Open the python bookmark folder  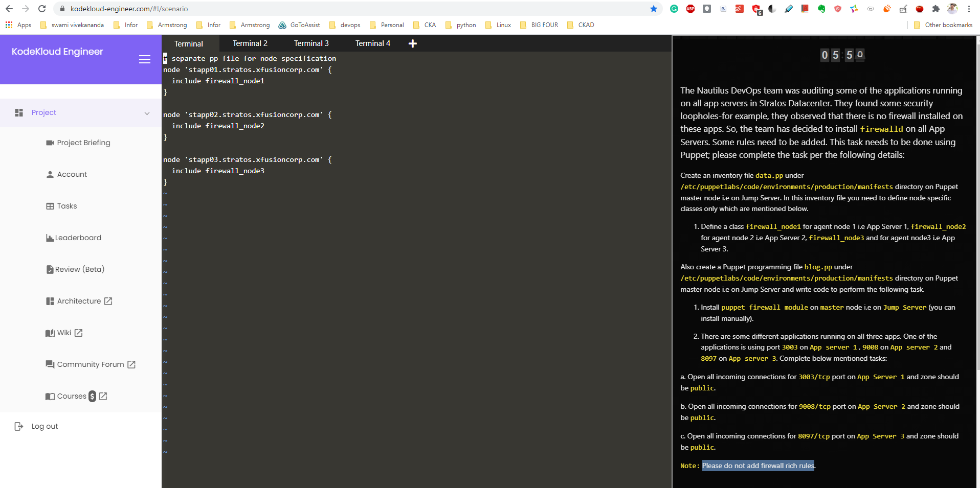(460, 25)
